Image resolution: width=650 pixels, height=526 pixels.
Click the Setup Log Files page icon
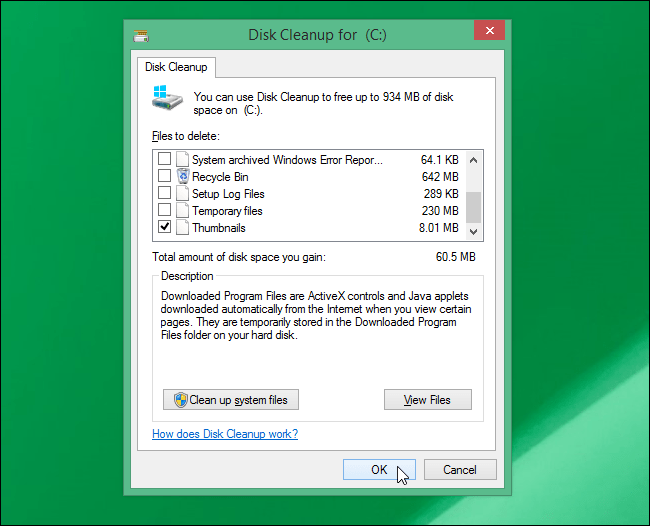coord(182,194)
